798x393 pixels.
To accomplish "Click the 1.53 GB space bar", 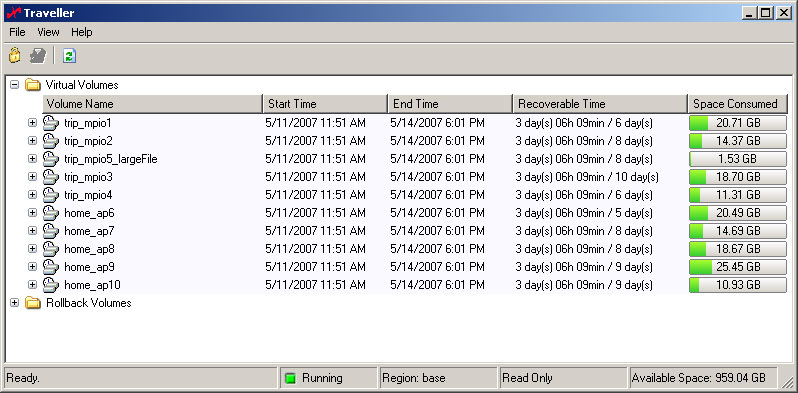I will tap(738, 159).
